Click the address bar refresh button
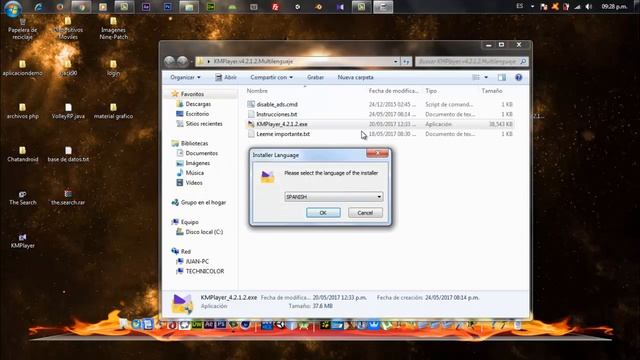Screen dimensions: 640x360 click(406, 62)
